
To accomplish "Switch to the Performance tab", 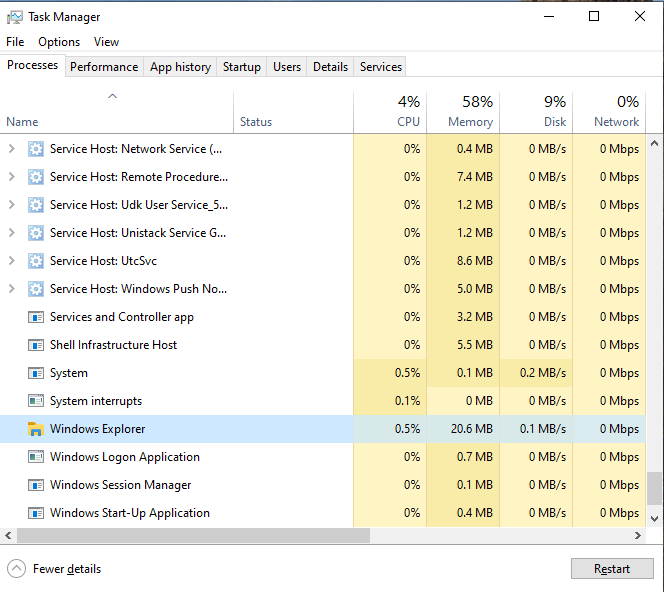I will [104, 67].
